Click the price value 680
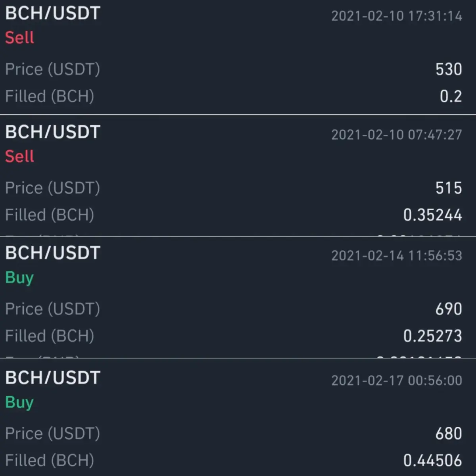This screenshot has height=476, width=476. pos(449,434)
